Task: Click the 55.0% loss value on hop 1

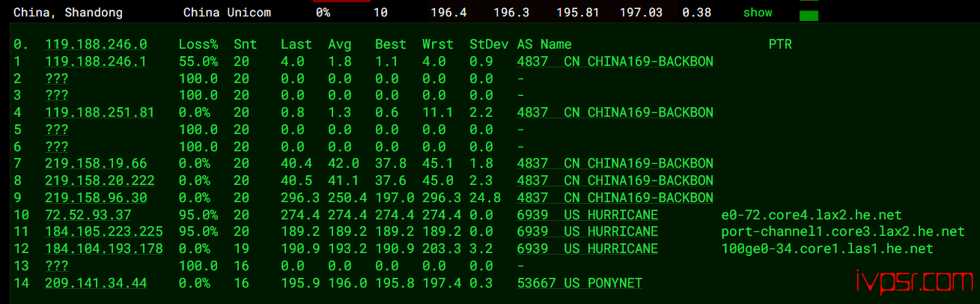Action: click(x=198, y=61)
